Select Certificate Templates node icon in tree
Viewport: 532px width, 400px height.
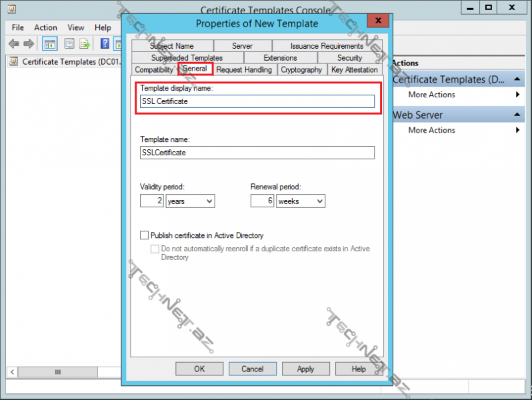coord(13,62)
